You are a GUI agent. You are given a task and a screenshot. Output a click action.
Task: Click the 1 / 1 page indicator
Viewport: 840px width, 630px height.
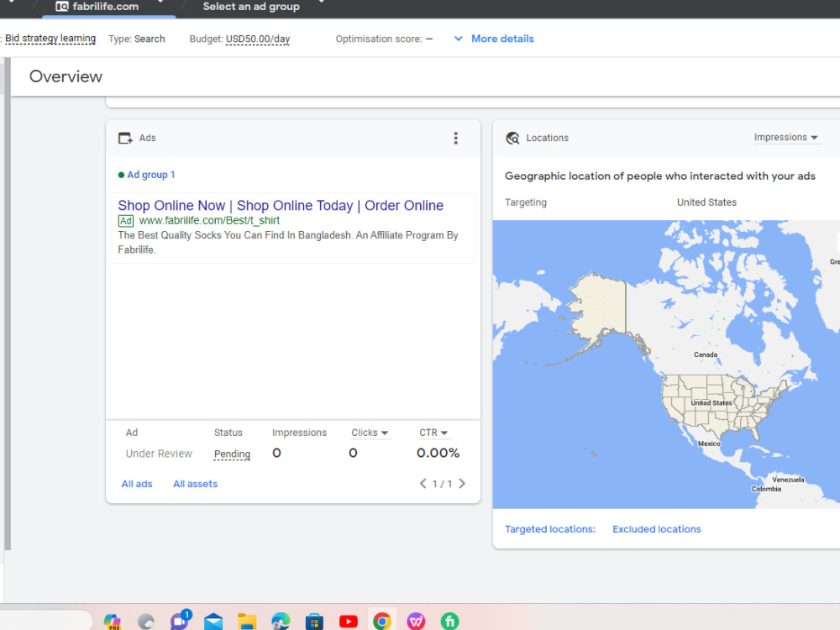tap(442, 484)
